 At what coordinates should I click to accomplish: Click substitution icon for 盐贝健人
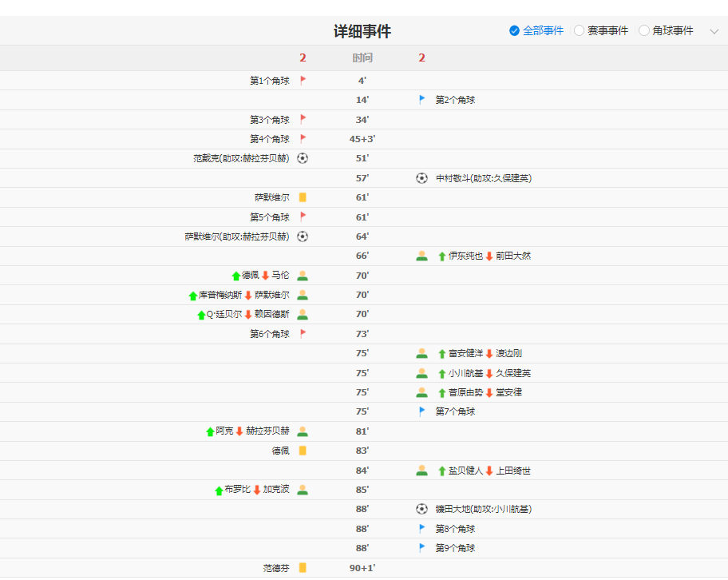pos(421,471)
